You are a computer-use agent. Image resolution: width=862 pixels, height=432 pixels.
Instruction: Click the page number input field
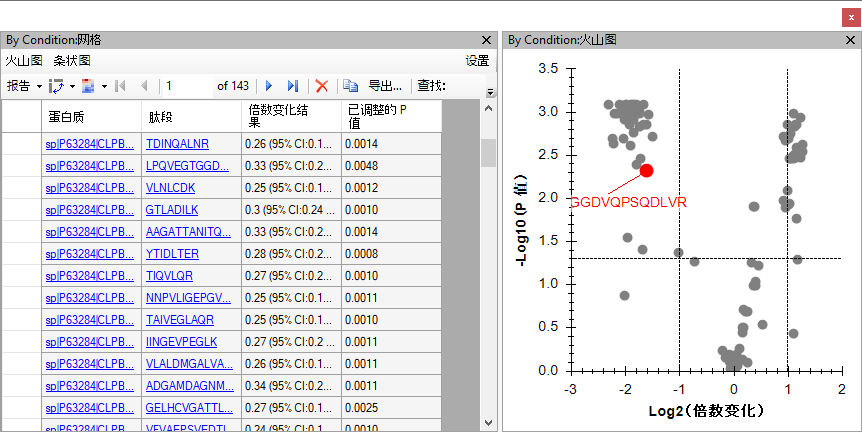pos(187,86)
